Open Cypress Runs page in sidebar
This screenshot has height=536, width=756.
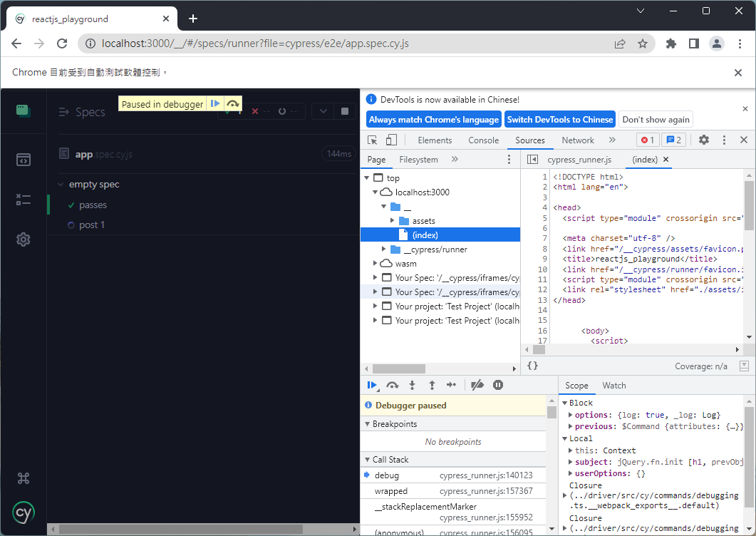point(23,200)
